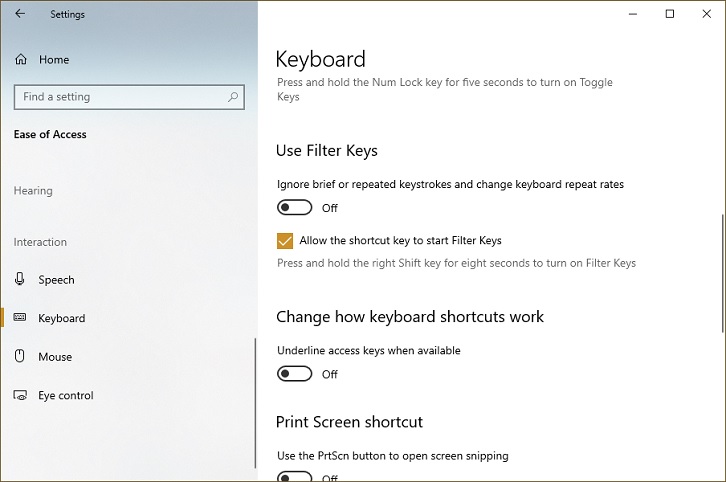
Task: Open the Speech settings page
Action: click(56, 280)
